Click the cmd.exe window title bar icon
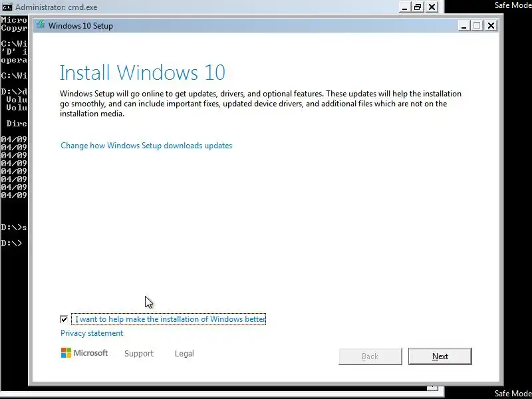Screen dimensions: 532x399 pos(7,7)
